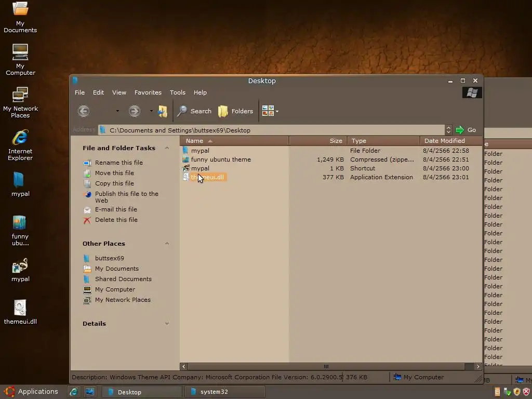Open Shared Documents in Other Places
This screenshot has height=399, width=532.
123,279
